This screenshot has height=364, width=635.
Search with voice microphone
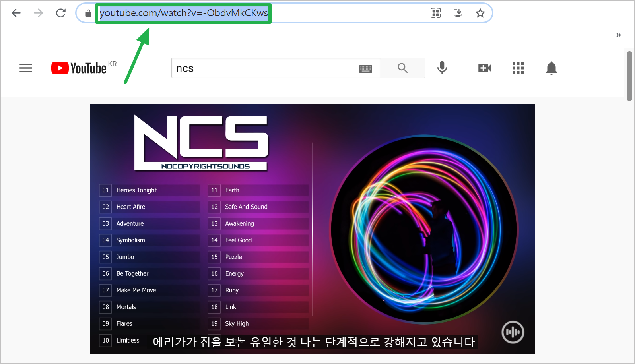[x=442, y=68]
